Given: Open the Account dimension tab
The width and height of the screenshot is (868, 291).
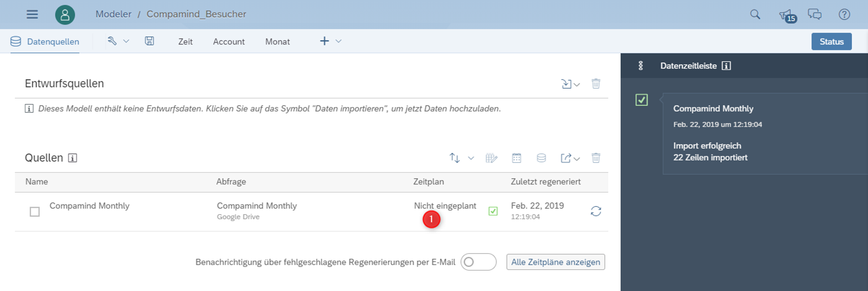Looking at the screenshot, I should 229,41.
